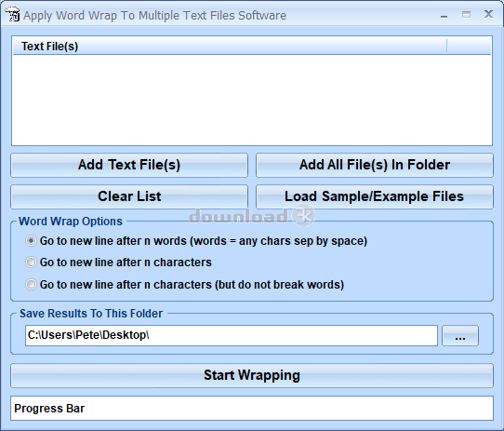Image resolution: width=504 pixels, height=431 pixels.
Task: Open folder browse button with ellipsis
Action: point(460,336)
